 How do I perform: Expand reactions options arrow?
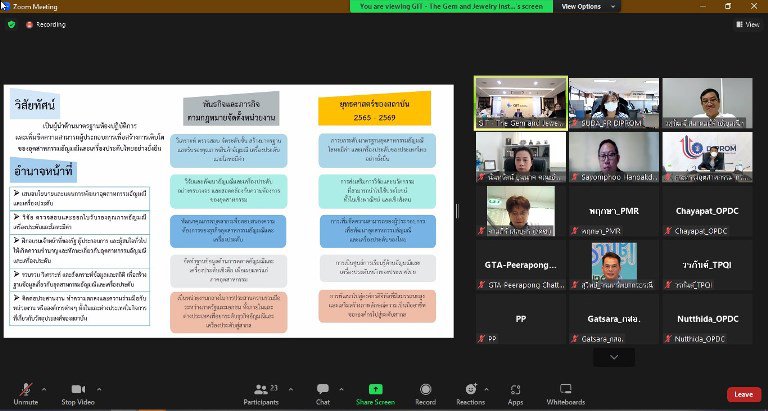click(x=486, y=389)
